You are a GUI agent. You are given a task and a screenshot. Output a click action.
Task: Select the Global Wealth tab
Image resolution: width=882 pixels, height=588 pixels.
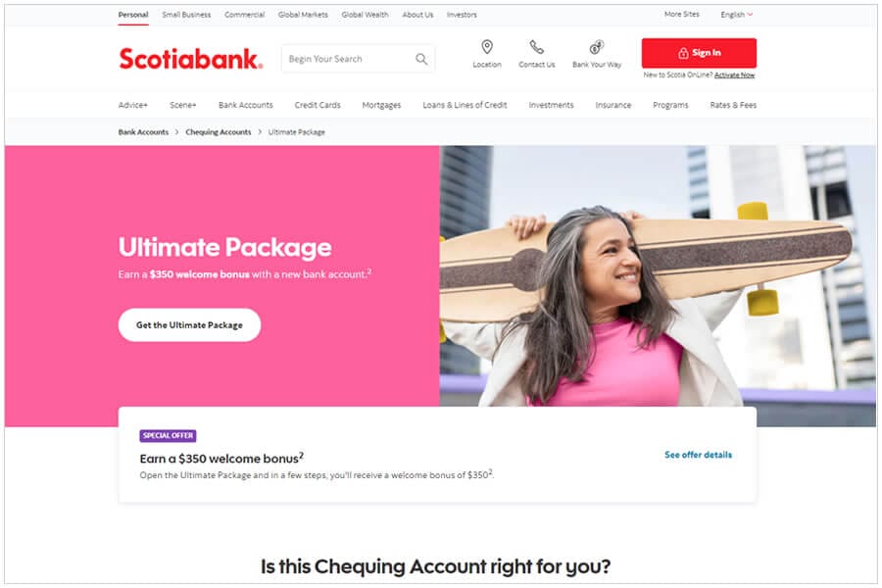click(x=365, y=15)
